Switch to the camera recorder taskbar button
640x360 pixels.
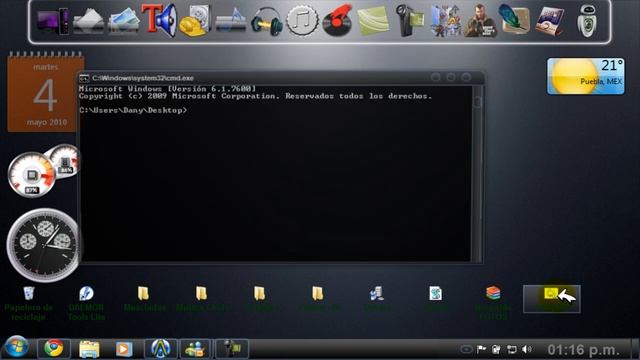231,349
